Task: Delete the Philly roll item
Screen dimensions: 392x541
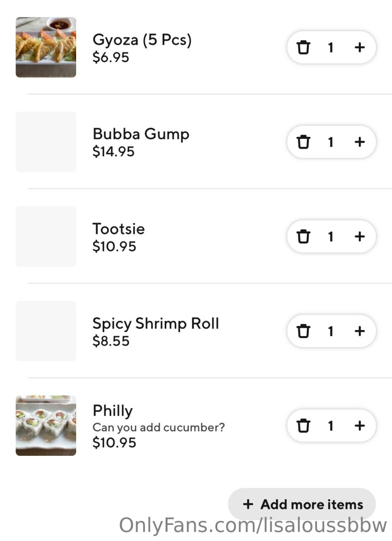Action: tap(303, 426)
